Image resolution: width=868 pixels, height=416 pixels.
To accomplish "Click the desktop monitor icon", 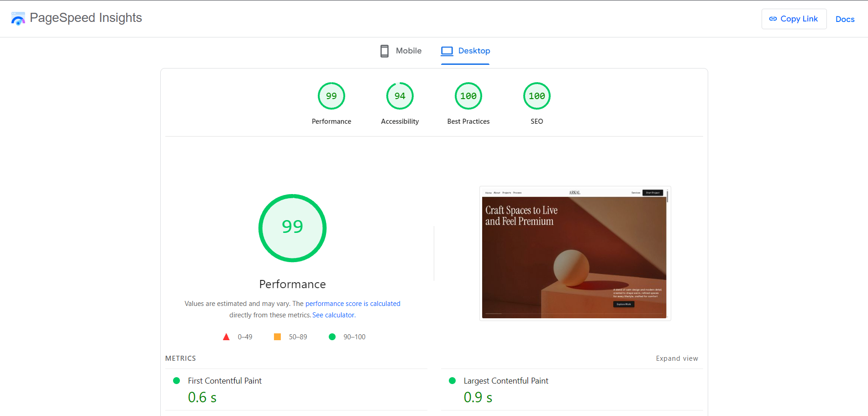I will [447, 51].
